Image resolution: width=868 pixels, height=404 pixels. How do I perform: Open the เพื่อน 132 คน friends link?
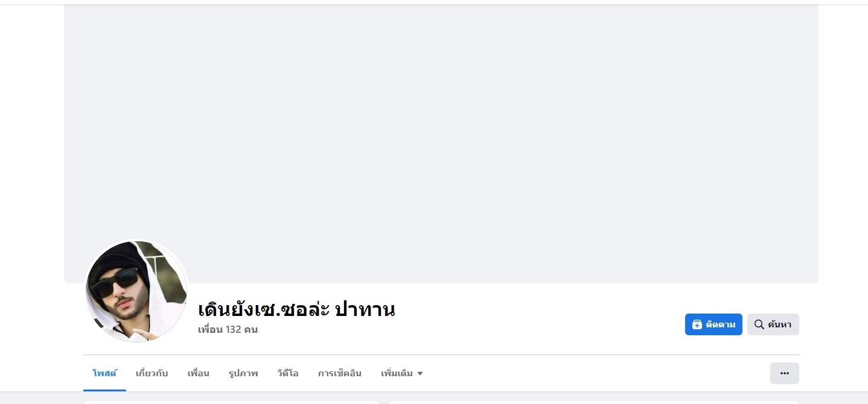(228, 330)
